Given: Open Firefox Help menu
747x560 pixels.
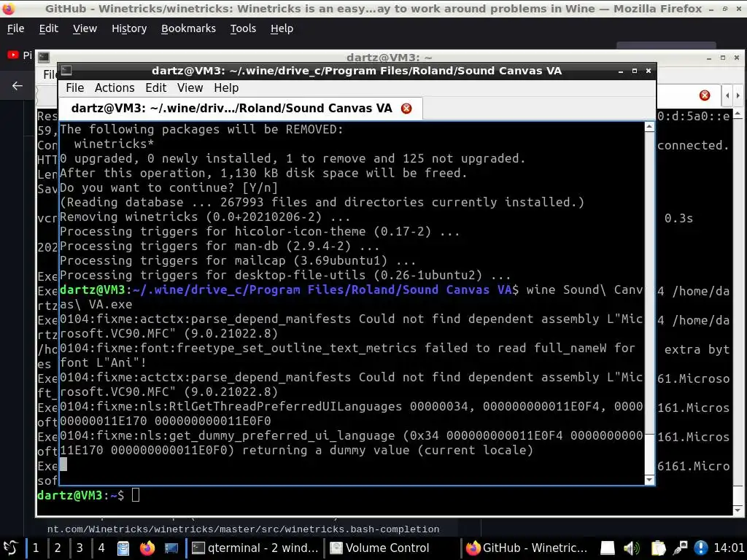Looking at the screenshot, I should pos(282,28).
